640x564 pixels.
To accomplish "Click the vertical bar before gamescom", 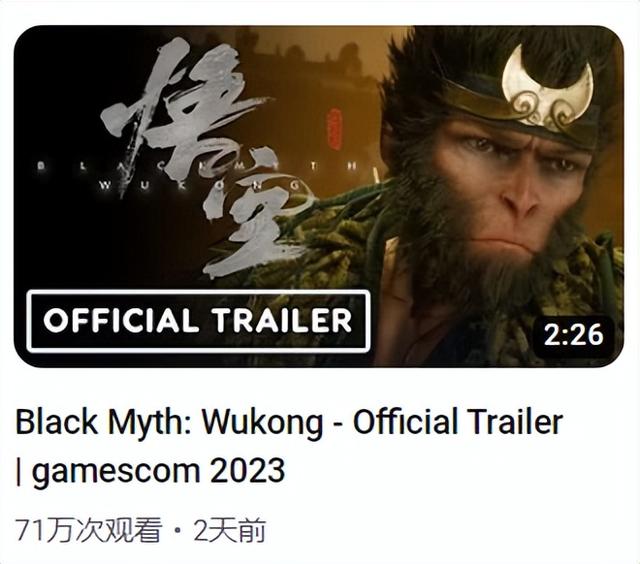I will pos(18,471).
